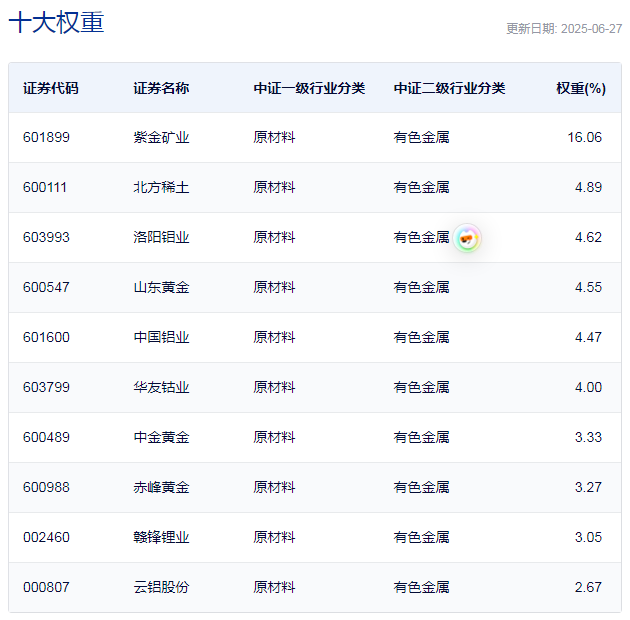The width and height of the screenshot is (630, 620).
Task: Click 原材料 in the 华友钴业 row
Action: [x=274, y=387]
